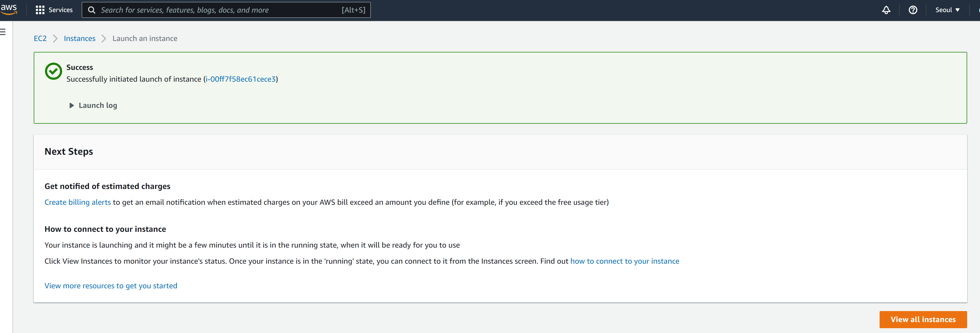
Task: Click the green Success checkmark icon
Action: coord(53,71)
